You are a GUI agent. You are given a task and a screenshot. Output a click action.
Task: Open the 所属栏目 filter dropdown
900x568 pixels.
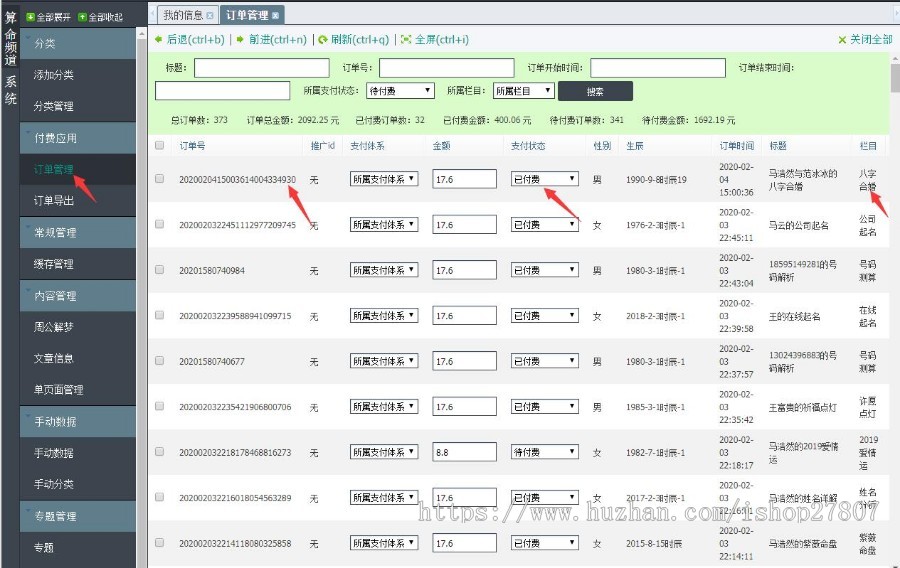pos(523,91)
